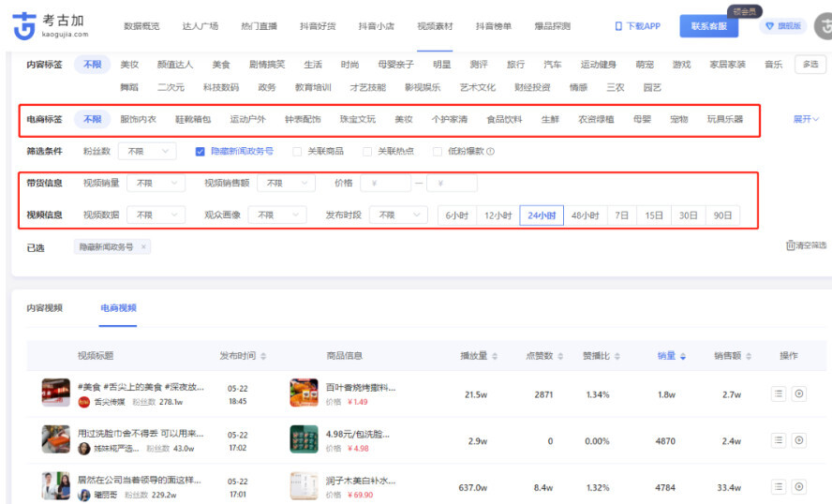Open details list icon for first video row
Viewport: 832px width, 504px height.
coord(778,394)
